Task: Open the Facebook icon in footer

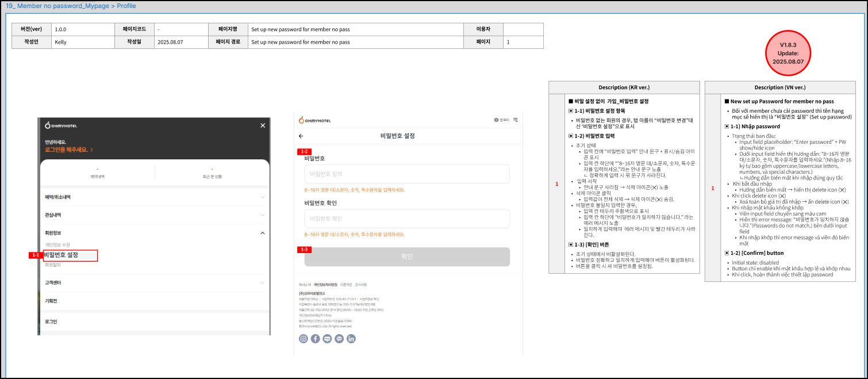Action: click(316, 339)
